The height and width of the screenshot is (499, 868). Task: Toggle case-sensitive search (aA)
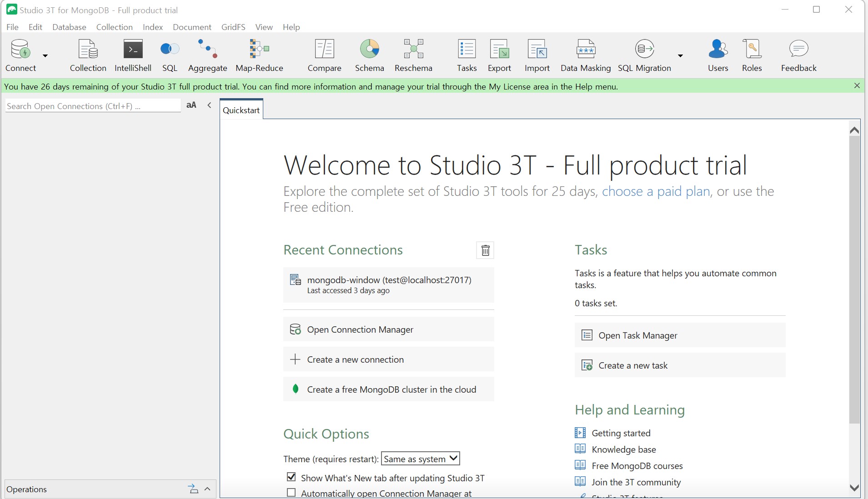191,105
